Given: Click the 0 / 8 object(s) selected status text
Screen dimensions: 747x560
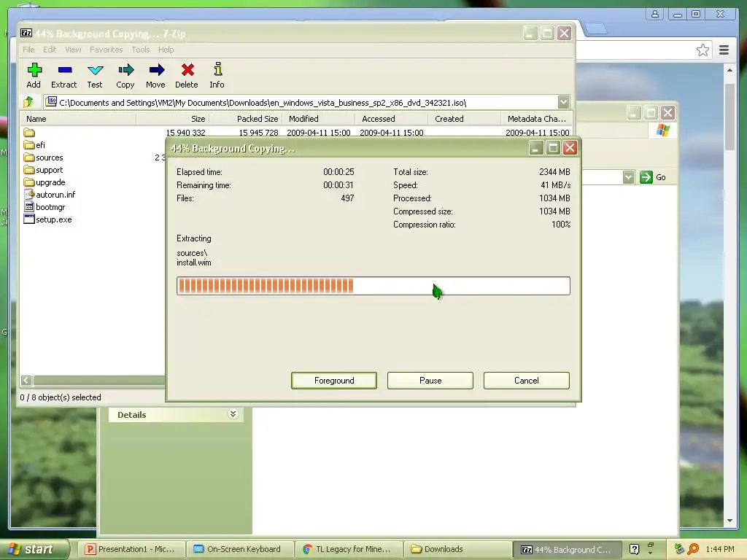Looking at the screenshot, I should click(61, 397).
